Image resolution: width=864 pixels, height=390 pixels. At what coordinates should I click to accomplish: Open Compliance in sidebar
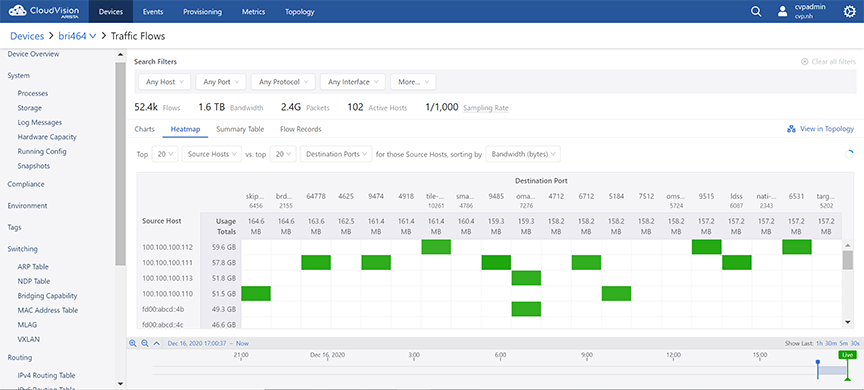tap(26, 184)
